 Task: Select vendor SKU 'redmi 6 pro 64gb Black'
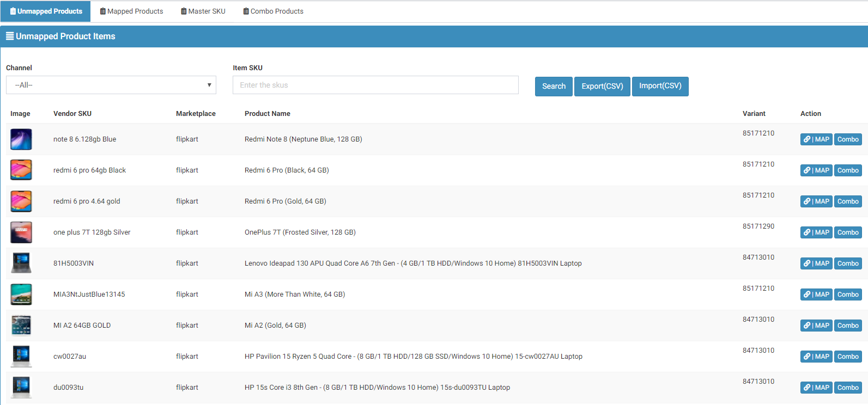point(89,170)
